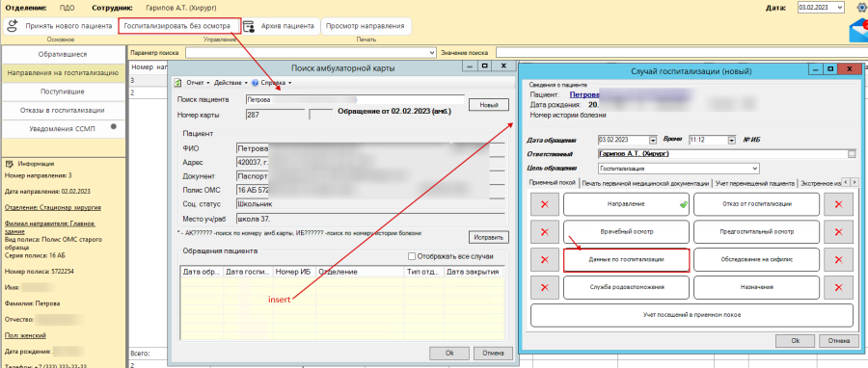Click the red X beside Данные по госпитализации

pos(544,260)
